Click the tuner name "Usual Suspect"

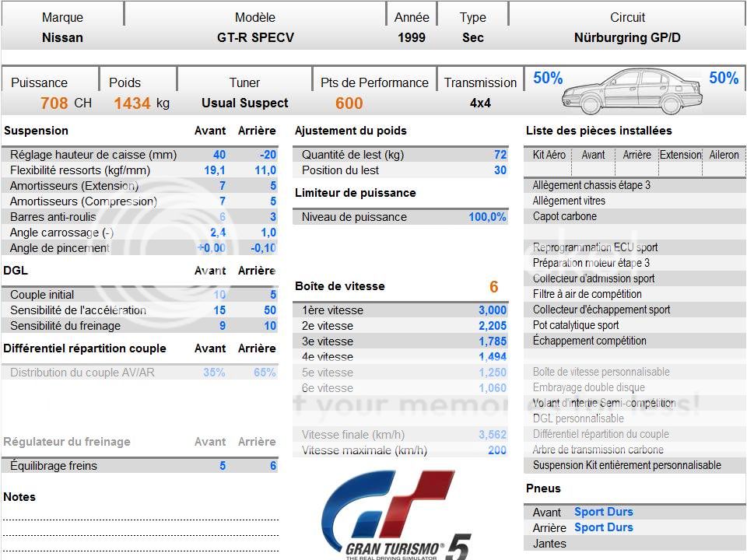[245, 103]
